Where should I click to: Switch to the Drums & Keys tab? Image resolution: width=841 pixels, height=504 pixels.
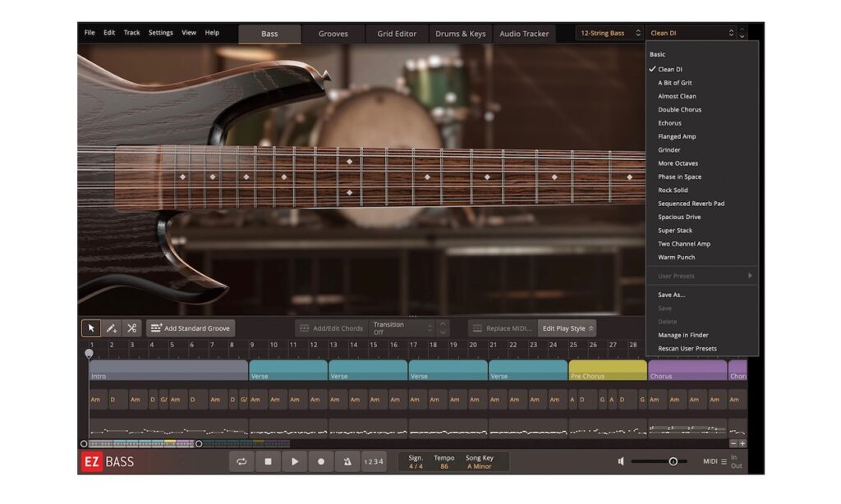click(x=461, y=34)
